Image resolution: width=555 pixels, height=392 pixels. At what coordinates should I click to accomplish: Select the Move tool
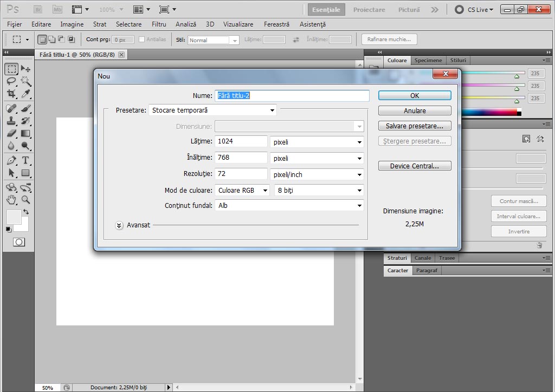[25, 69]
